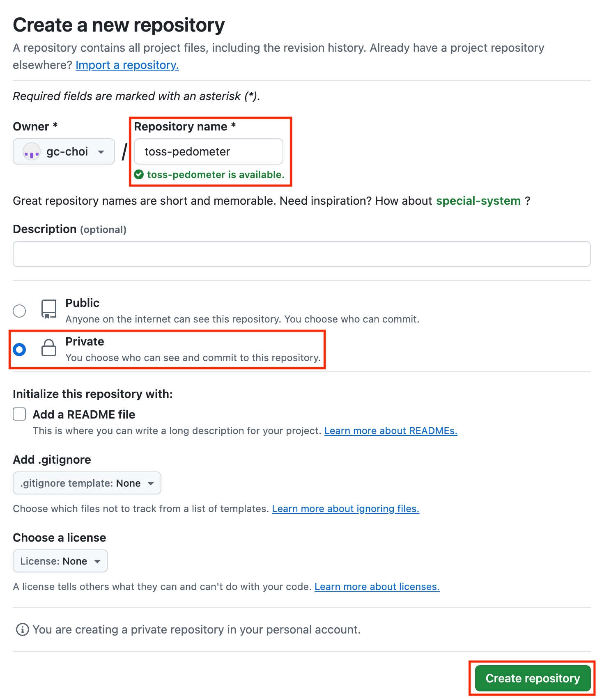Expand the .gitignore template dropdown
This screenshot has height=700, width=602.
(x=87, y=483)
